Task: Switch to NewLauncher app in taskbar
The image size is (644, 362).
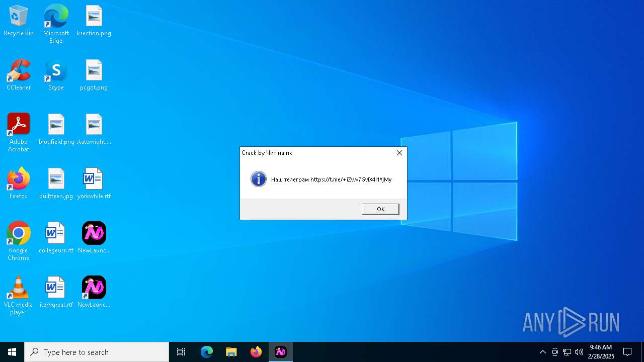Action: 281,352
